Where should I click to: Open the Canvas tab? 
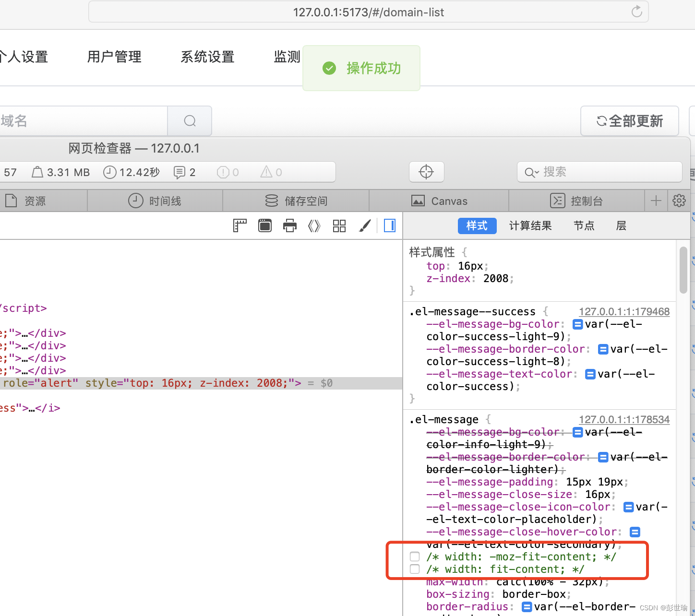[439, 201]
